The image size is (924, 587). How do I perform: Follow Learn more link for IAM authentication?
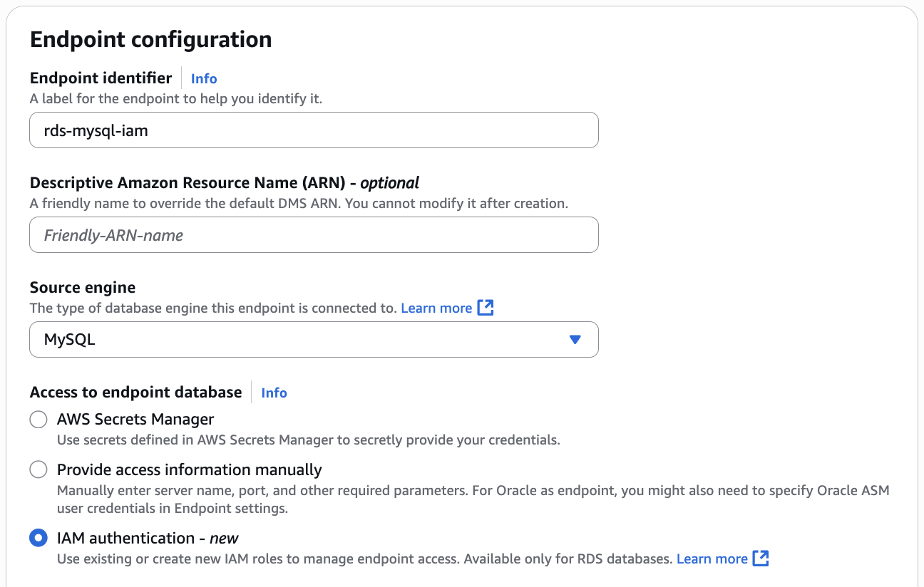point(712,559)
